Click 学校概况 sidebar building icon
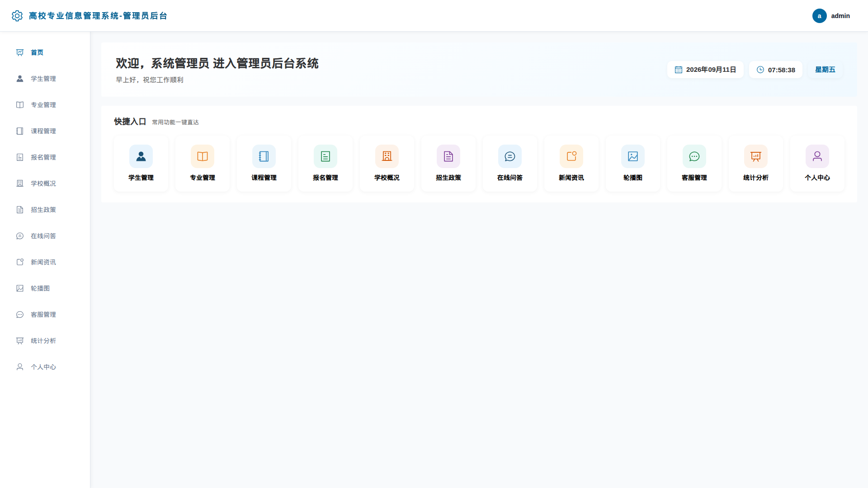 (20, 183)
